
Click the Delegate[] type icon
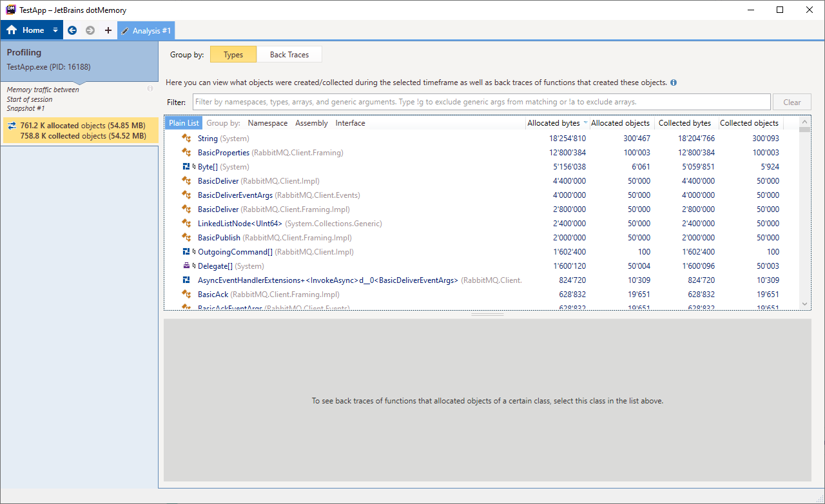click(x=186, y=266)
